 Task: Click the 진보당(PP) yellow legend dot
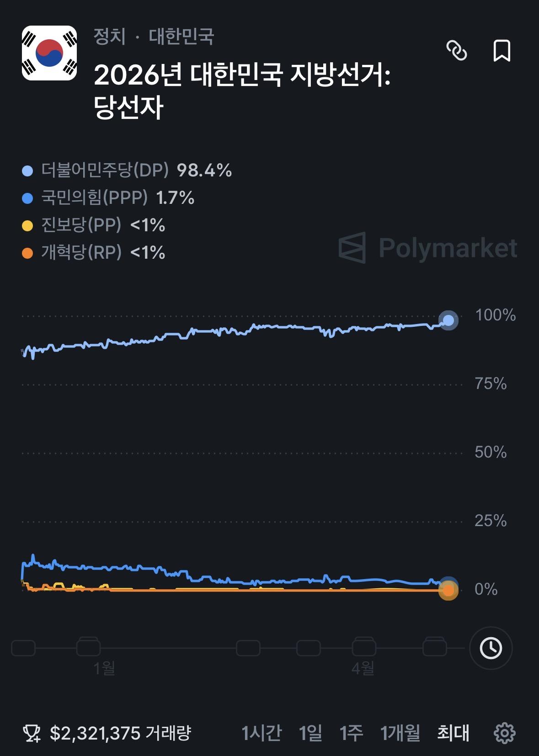click(x=28, y=225)
